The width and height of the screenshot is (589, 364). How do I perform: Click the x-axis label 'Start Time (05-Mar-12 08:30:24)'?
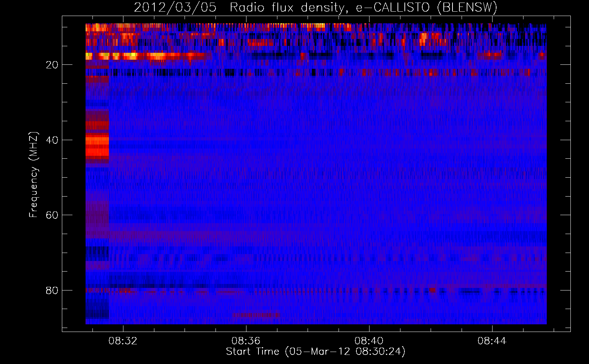[316, 352]
